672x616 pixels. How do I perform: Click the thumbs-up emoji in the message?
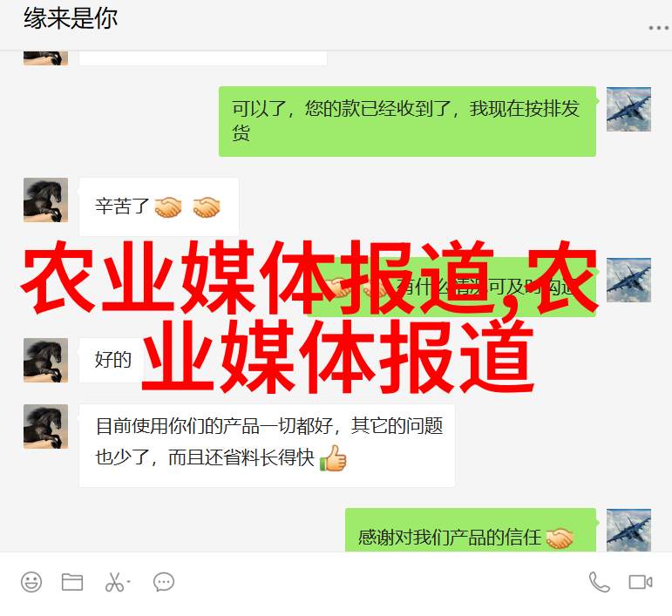[333, 458]
